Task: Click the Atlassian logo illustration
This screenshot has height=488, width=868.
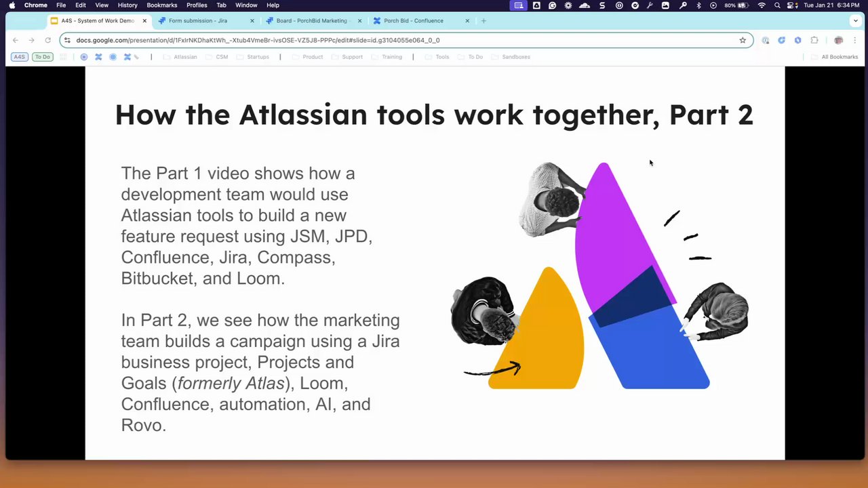Action: 599,276
